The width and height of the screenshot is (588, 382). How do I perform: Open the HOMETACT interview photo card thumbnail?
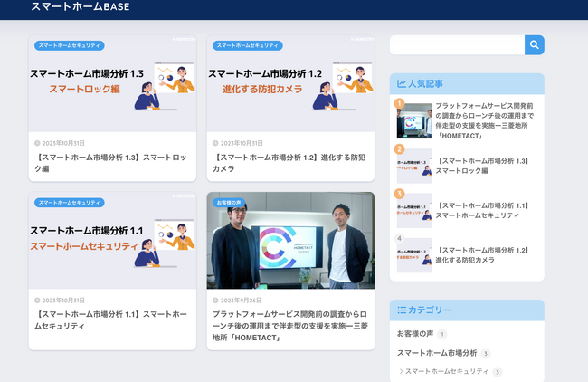290,241
